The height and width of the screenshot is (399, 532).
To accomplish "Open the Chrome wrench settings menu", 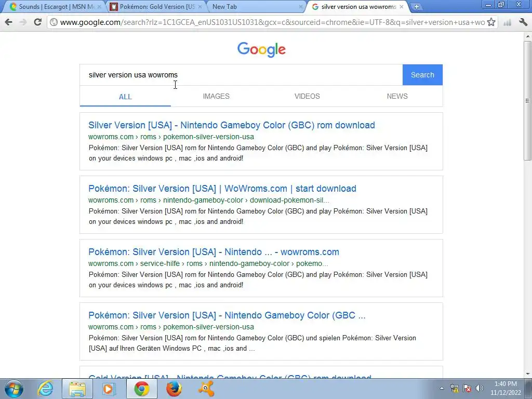I will coord(523,22).
